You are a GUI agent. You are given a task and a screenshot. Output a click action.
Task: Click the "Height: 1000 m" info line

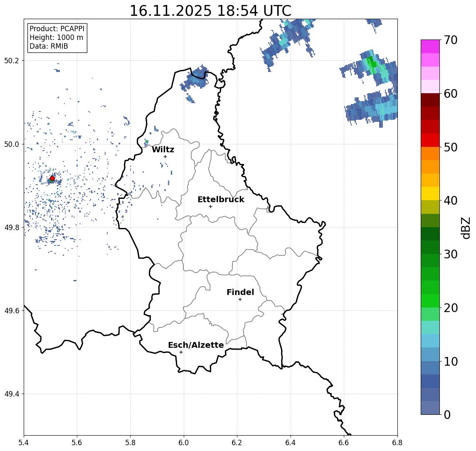[x=56, y=37]
